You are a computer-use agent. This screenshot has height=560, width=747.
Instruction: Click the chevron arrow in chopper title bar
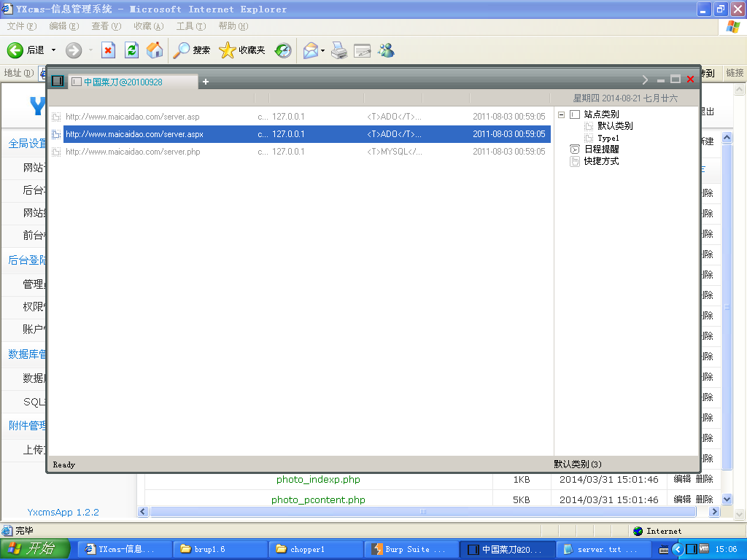pos(645,80)
